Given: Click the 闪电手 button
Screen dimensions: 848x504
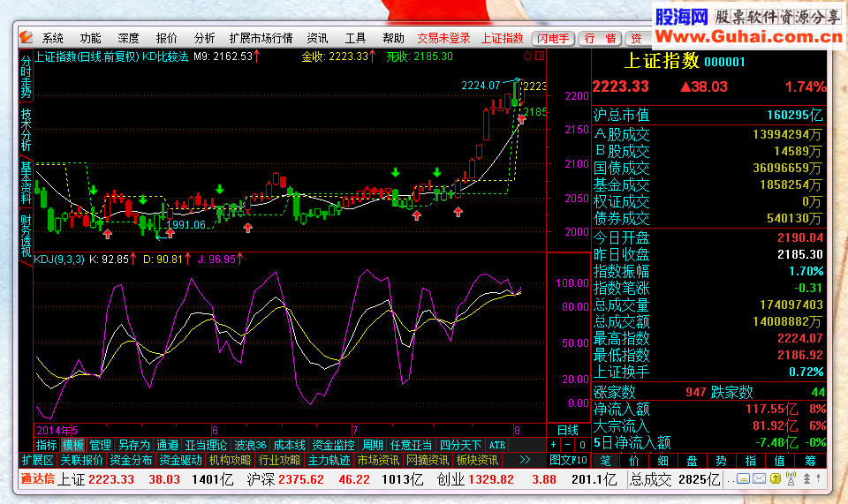Looking at the screenshot, I should [x=553, y=38].
